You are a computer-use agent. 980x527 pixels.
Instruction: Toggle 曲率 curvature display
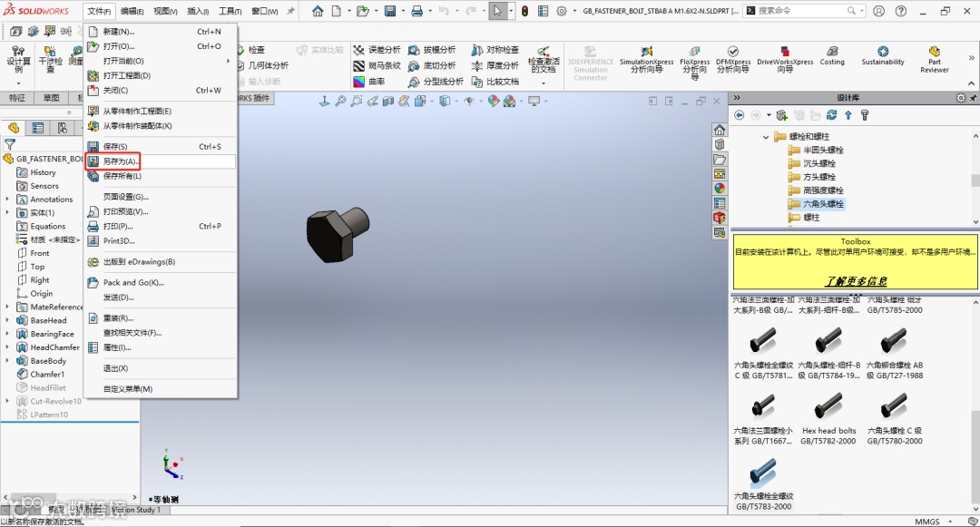369,82
